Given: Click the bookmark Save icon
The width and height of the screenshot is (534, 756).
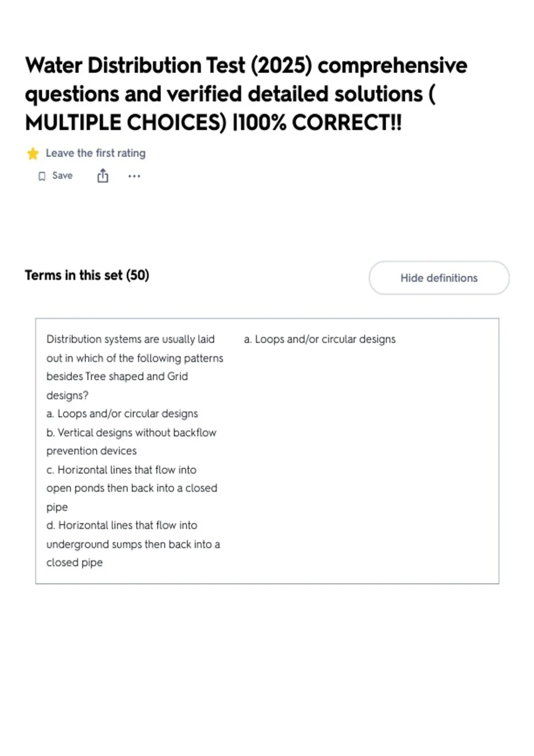Looking at the screenshot, I should [x=42, y=177].
